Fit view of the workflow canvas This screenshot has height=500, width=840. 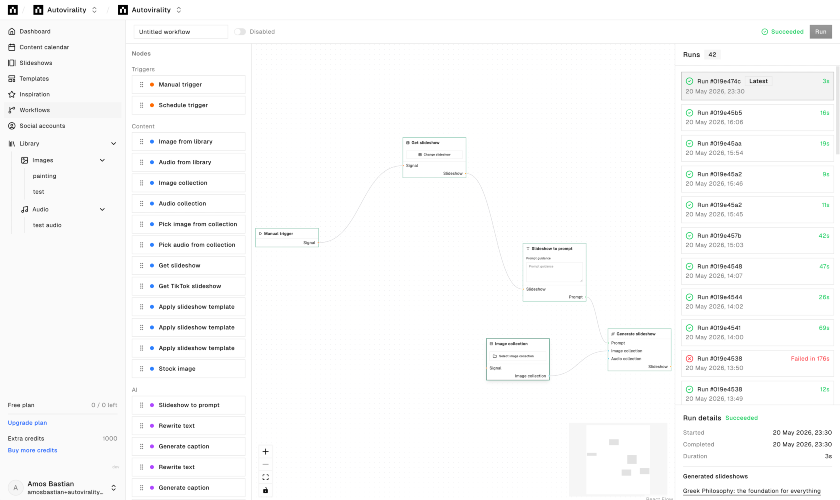[265, 477]
